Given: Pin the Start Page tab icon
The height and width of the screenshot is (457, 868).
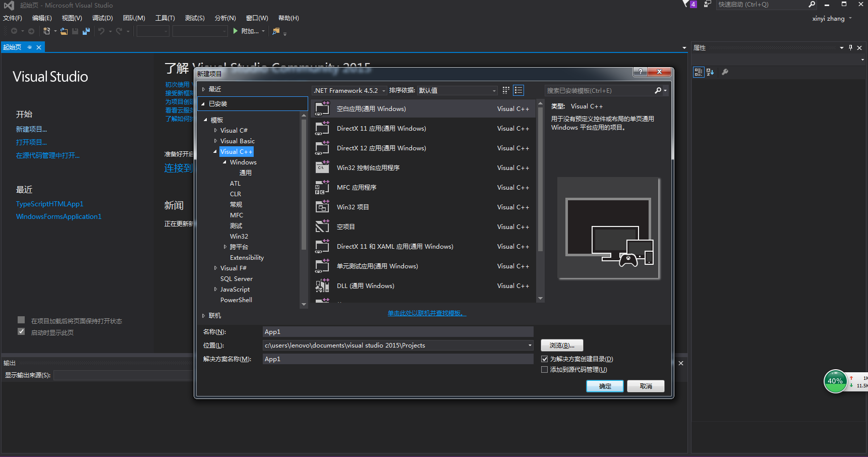Looking at the screenshot, I should (x=30, y=47).
